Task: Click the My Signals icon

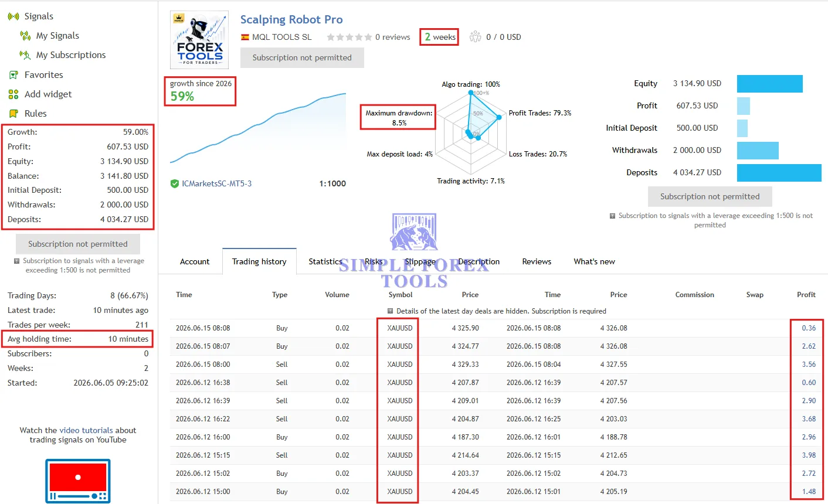Action: tap(25, 36)
